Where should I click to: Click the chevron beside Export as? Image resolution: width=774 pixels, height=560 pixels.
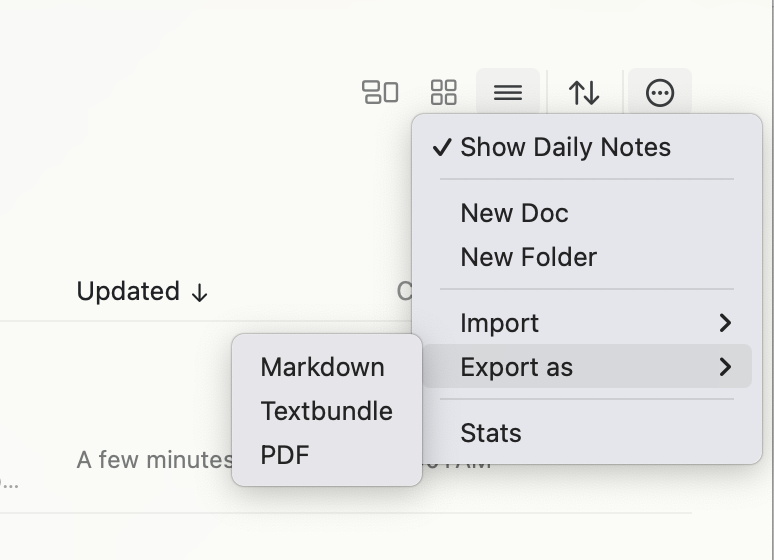pyautogui.click(x=725, y=367)
